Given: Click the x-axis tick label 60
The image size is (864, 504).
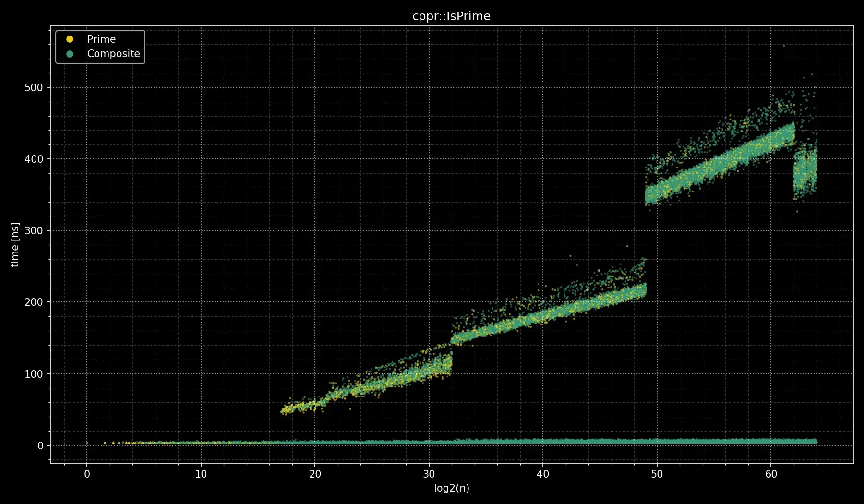Looking at the screenshot, I should [x=771, y=474].
